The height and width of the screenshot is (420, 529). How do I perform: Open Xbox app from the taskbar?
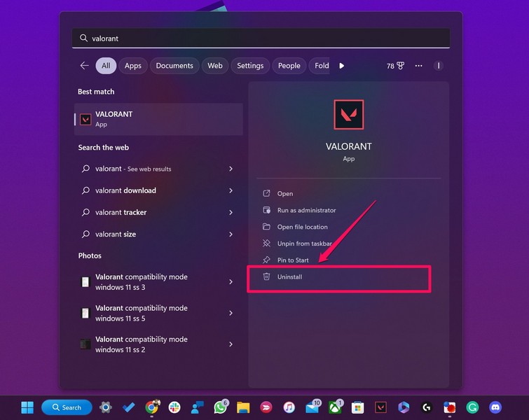tap(336, 407)
